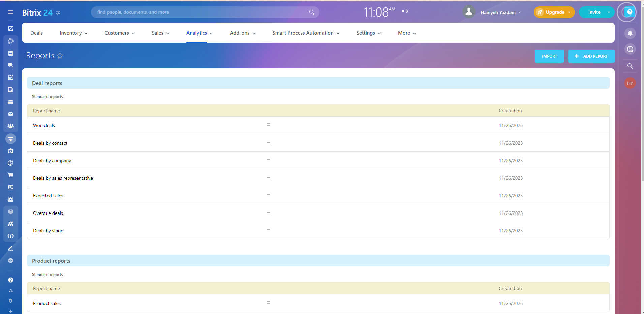Screen dimensions: 644x314
Task: Expand more sidebar items with down chevron
Action: [11, 261]
